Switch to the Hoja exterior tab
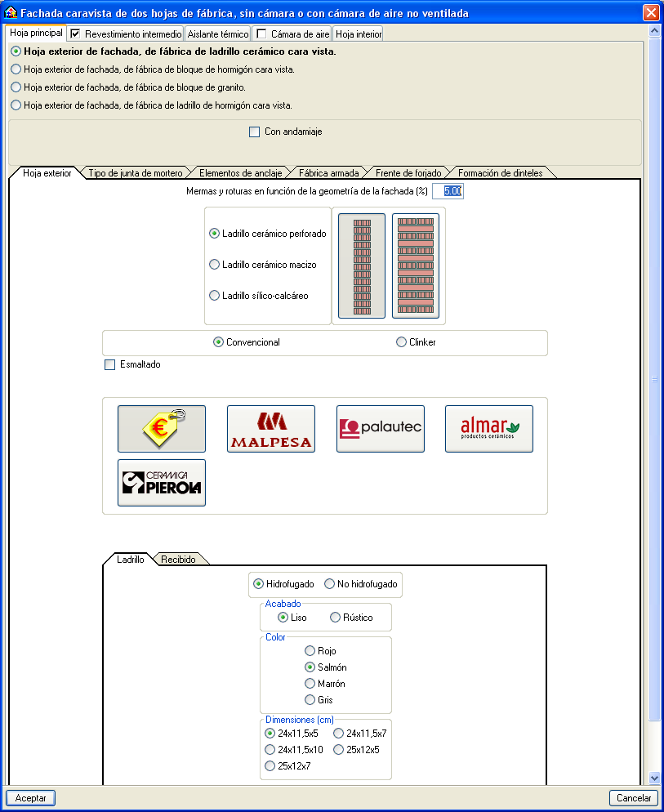This screenshot has width=664, height=812. (47, 173)
